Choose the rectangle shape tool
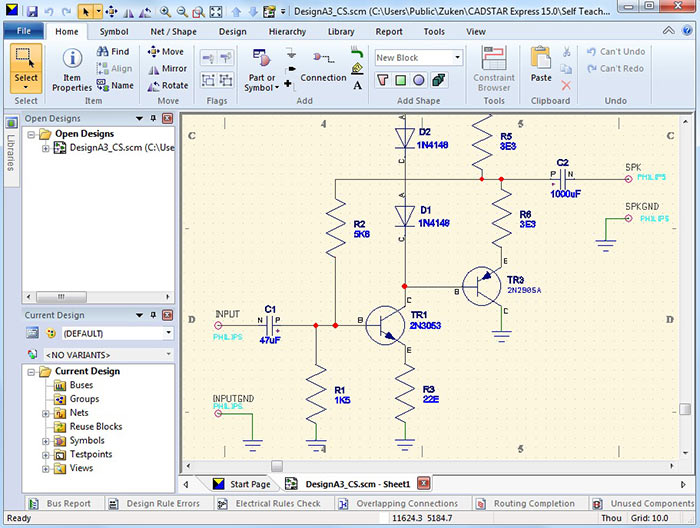 click(x=401, y=80)
